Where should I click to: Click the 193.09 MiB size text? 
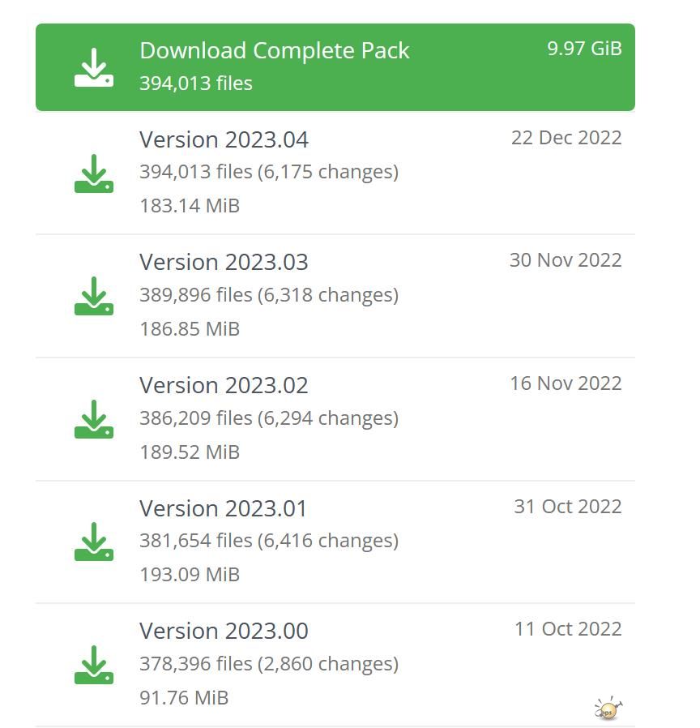pyautogui.click(x=190, y=574)
